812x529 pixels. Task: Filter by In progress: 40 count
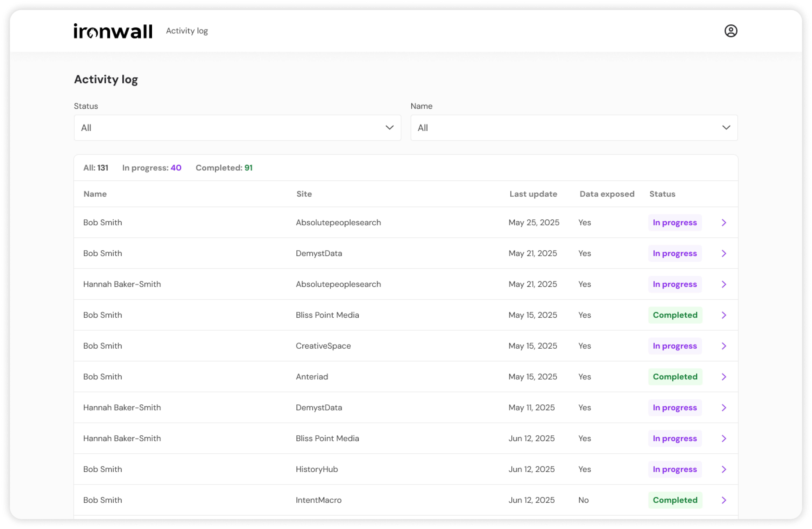click(x=152, y=168)
